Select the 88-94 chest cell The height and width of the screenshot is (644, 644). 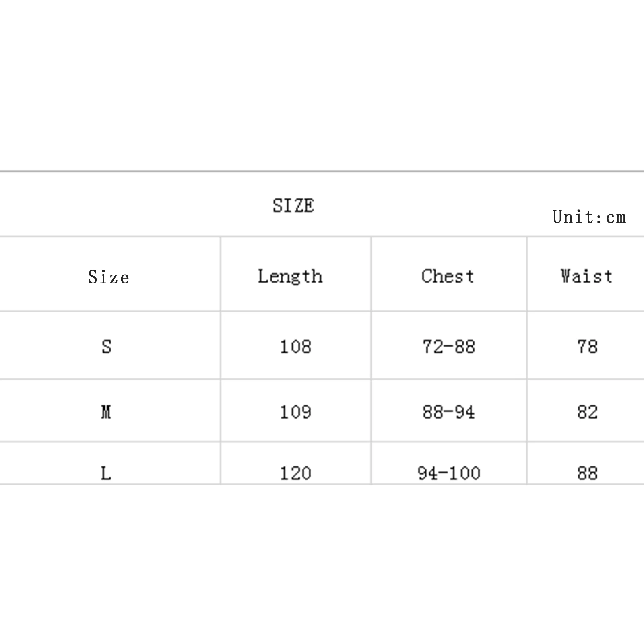449,412
